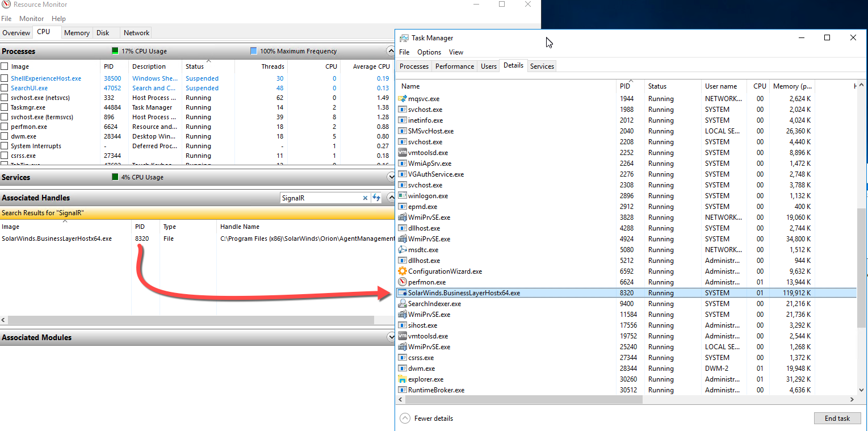This screenshot has height=431, width=868.
Task: Click the msdtc.exe process icon
Action: coord(402,250)
